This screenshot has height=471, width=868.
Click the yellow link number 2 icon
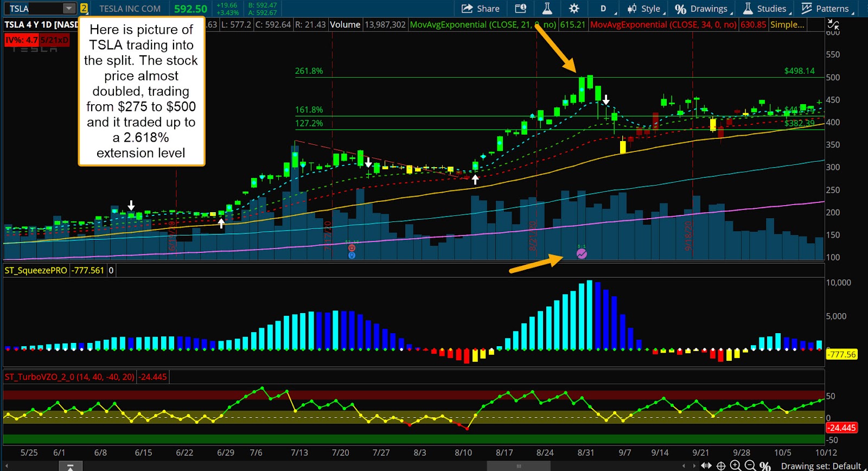point(84,9)
